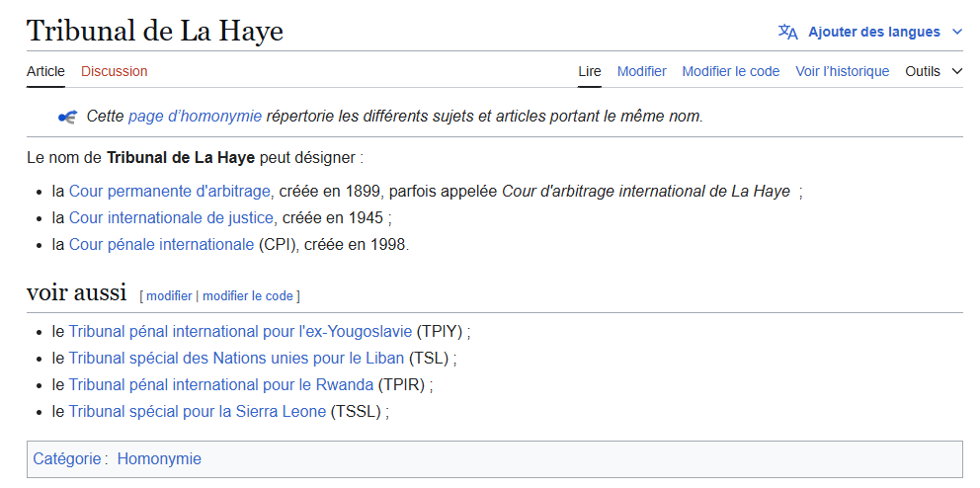Open the Modifier edit tab
The height and width of the screenshot is (488, 980).
coord(641,71)
